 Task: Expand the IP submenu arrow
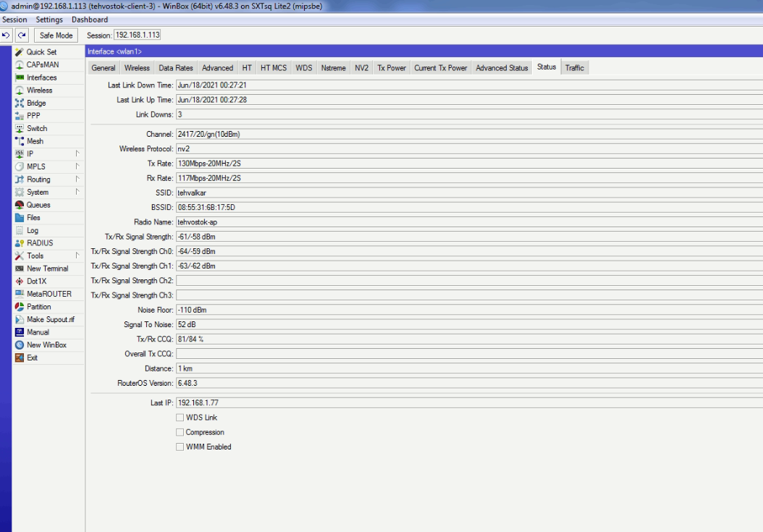pos(77,153)
